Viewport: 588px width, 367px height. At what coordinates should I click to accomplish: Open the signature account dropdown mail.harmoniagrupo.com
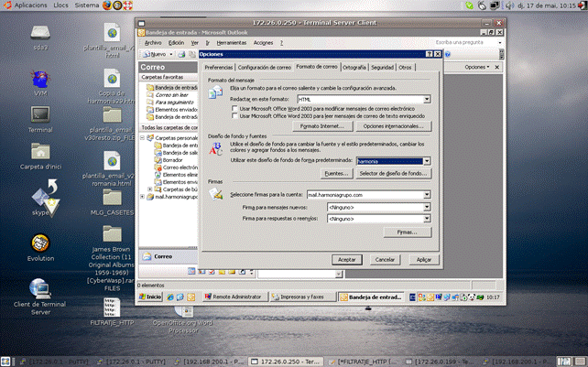tap(427, 195)
